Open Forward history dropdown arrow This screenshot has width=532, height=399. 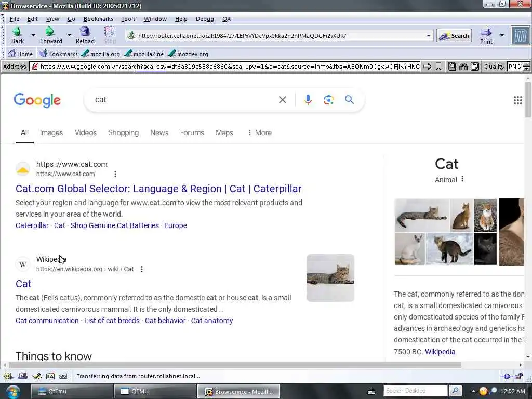click(x=69, y=35)
